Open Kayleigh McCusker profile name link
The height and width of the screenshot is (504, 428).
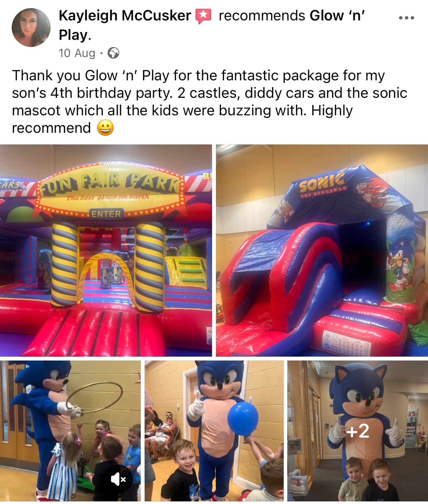click(125, 16)
